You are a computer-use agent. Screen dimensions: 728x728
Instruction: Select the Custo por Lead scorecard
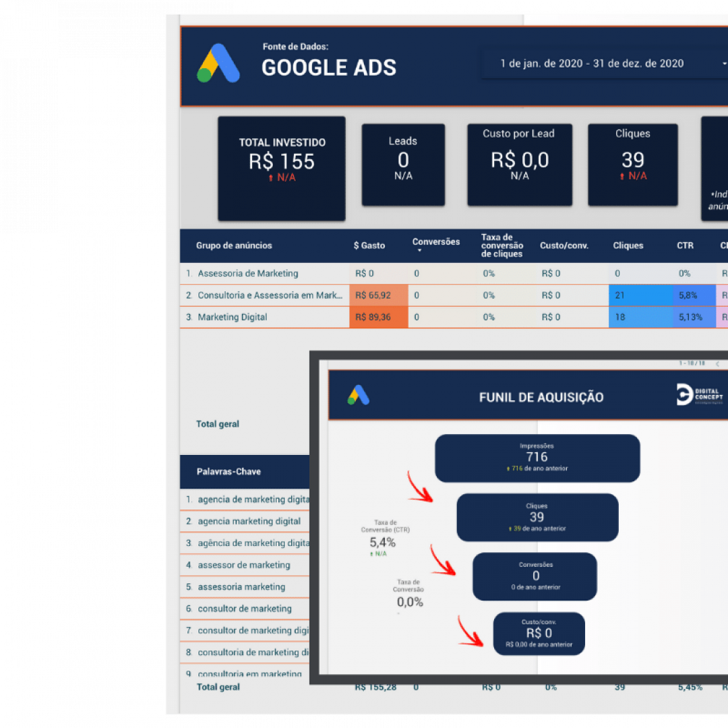[520, 165]
